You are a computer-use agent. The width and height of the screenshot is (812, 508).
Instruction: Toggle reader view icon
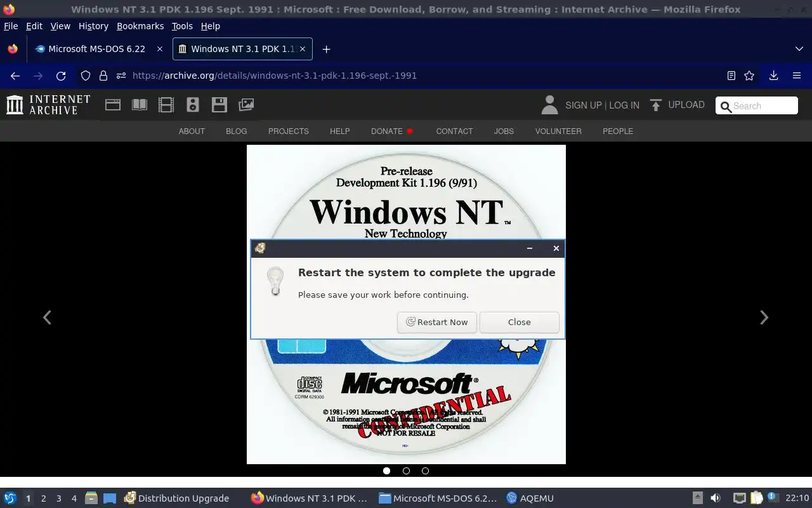731,76
